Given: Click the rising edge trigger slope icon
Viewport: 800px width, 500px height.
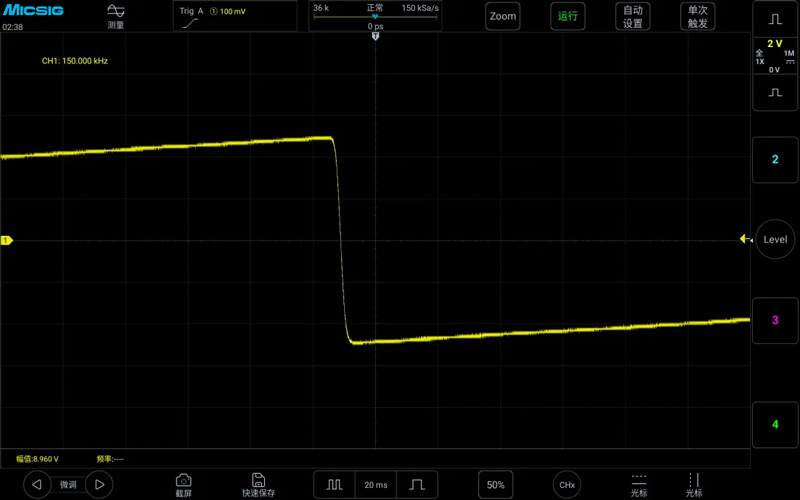Looking at the screenshot, I should 190,23.
